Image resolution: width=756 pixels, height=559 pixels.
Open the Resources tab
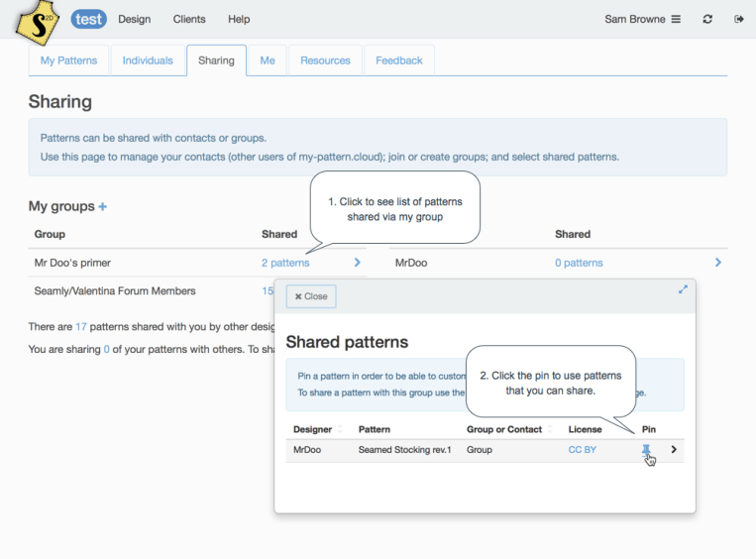pyautogui.click(x=325, y=60)
